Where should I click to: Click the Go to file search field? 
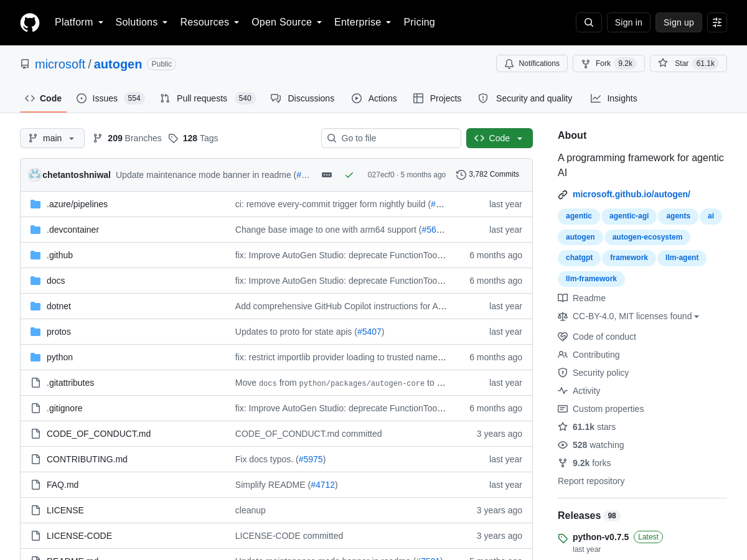[391, 138]
